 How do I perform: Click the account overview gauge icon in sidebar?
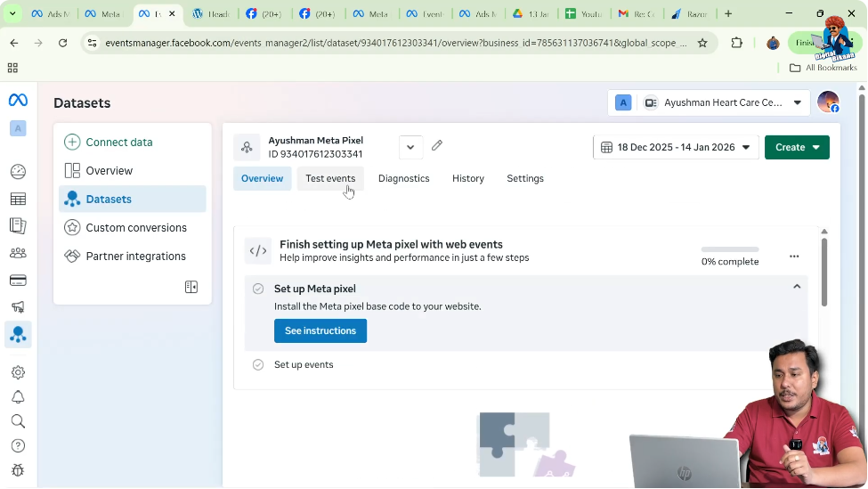pyautogui.click(x=18, y=172)
